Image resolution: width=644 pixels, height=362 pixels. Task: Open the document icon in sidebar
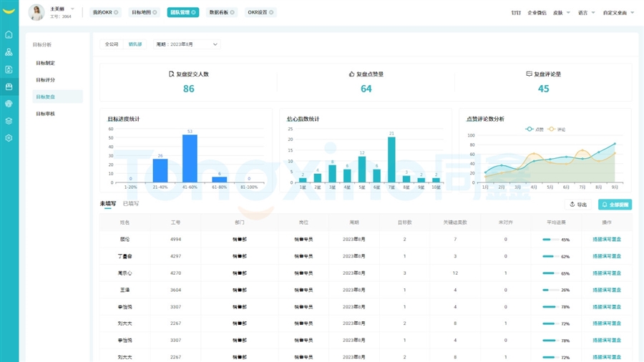9,69
